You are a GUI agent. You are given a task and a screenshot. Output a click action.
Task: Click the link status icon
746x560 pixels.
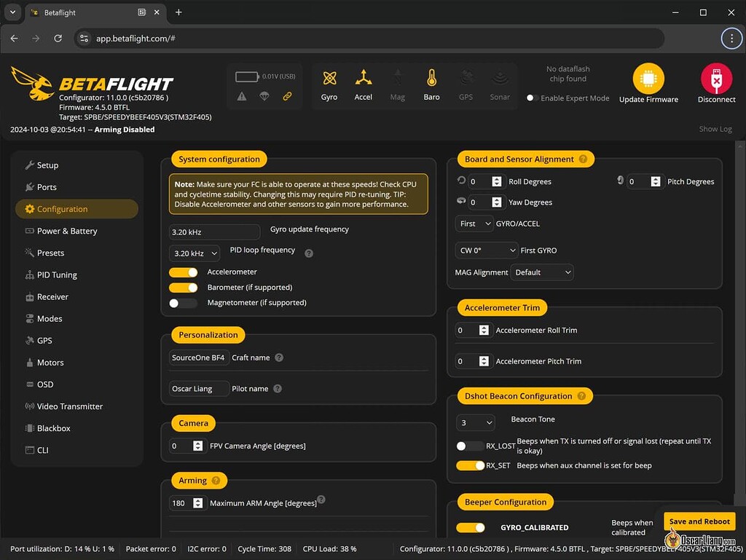287,97
